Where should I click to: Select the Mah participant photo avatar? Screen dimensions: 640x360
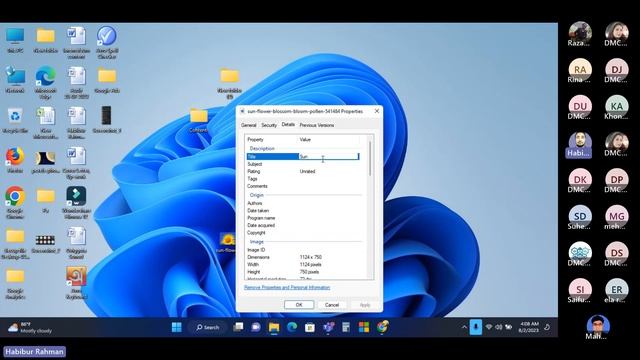click(x=598, y=327)
